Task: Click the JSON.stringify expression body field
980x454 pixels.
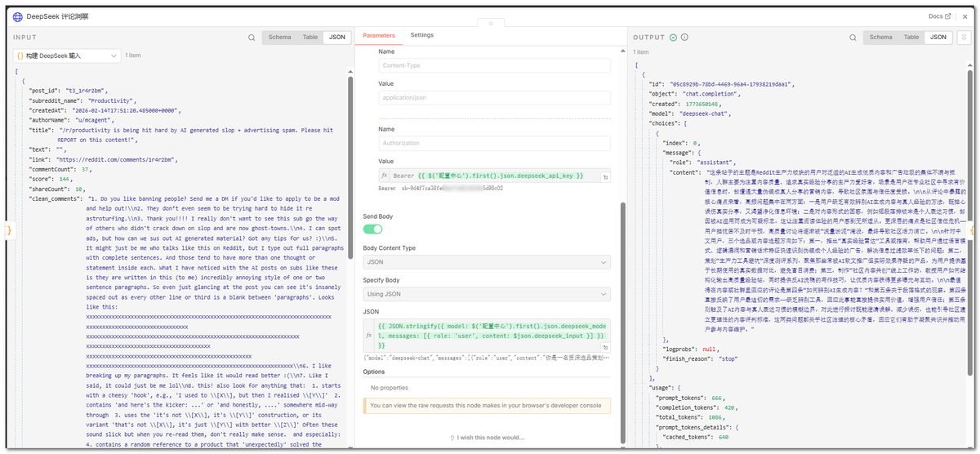Action: pos(487,336)
